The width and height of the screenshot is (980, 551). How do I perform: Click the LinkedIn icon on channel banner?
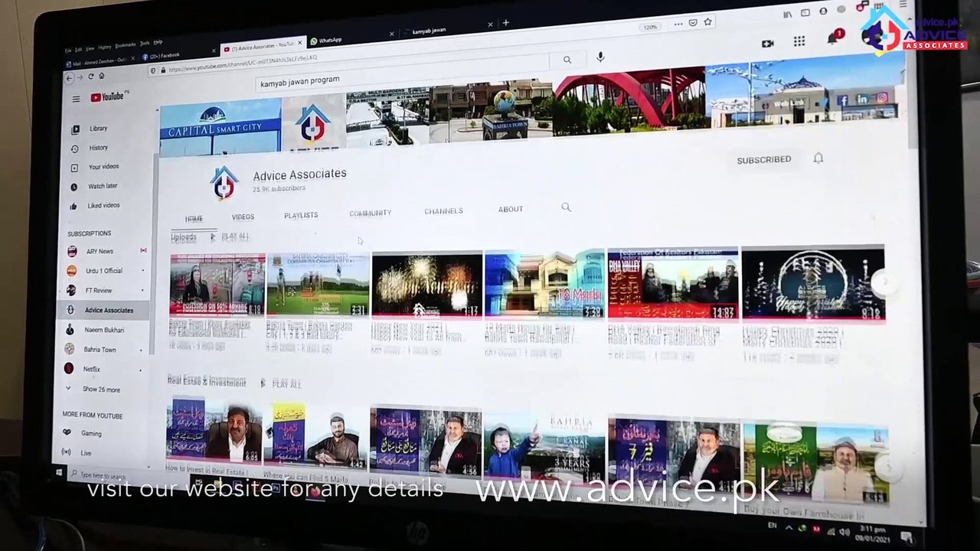[863, 99]
